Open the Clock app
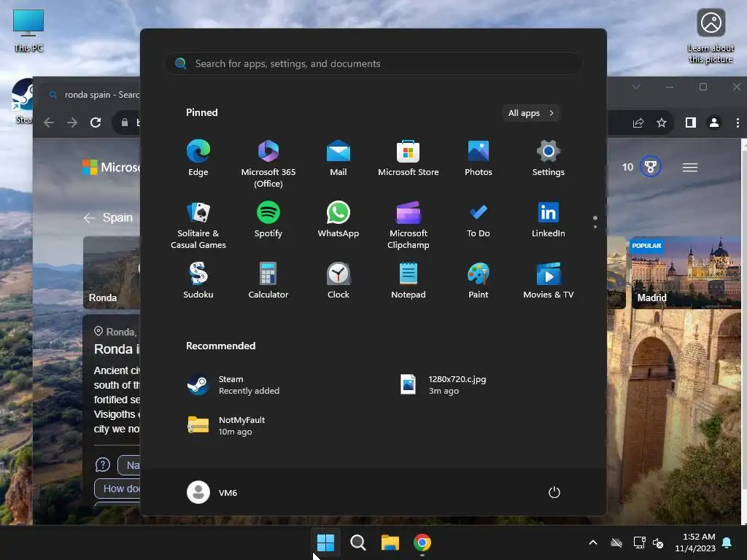This screenshot has height=560, width=747. tap(338, 281)
